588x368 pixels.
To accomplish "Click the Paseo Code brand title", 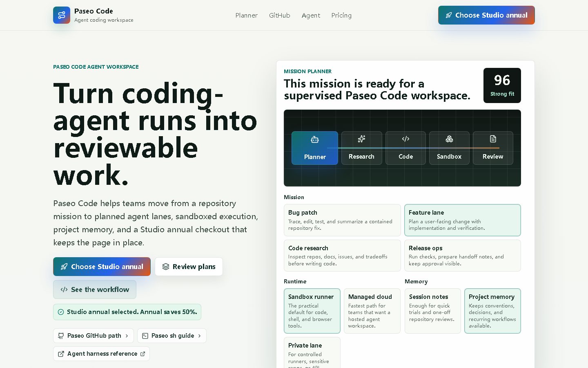I will (94, 11).
